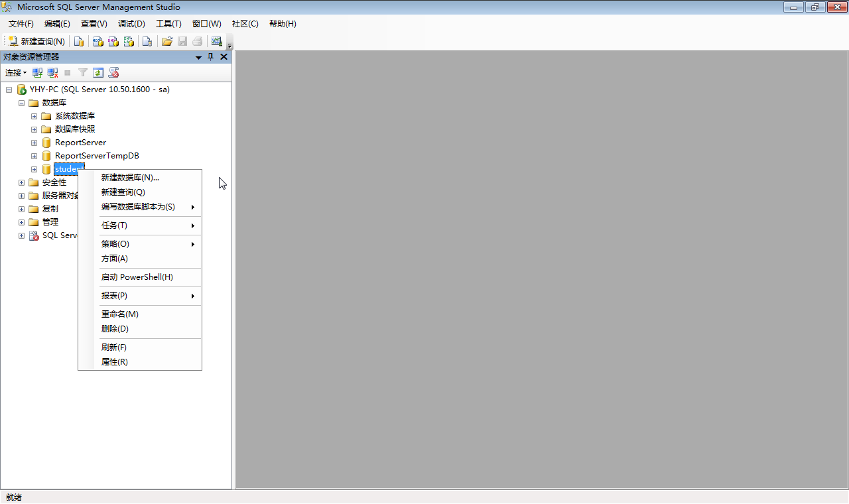Open the 调试(D) menu
Viewport: 849px width, 504px height.
coord(131,23)
